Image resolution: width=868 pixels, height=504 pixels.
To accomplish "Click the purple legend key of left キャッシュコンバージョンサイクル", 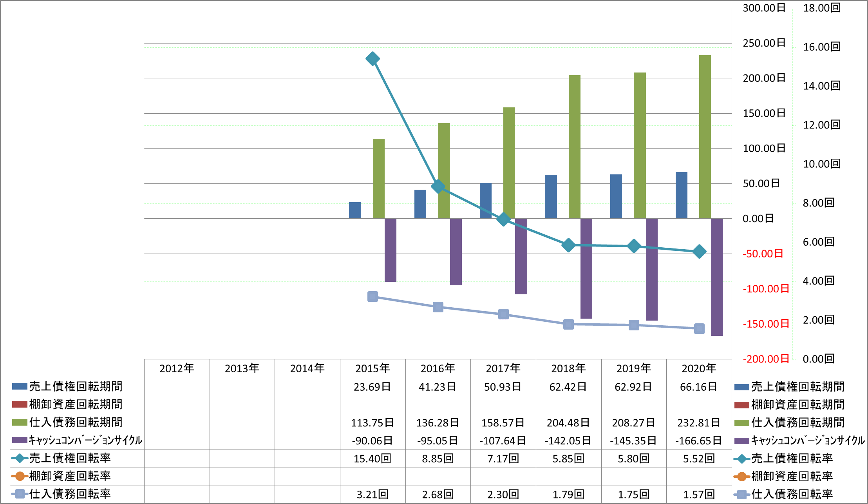I will [x=19, y=441].
